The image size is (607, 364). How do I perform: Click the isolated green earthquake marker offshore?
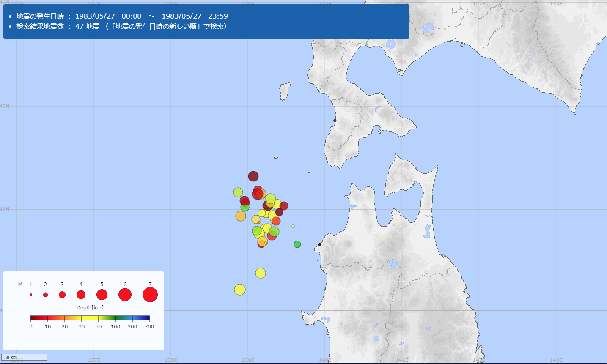(297, 244)
